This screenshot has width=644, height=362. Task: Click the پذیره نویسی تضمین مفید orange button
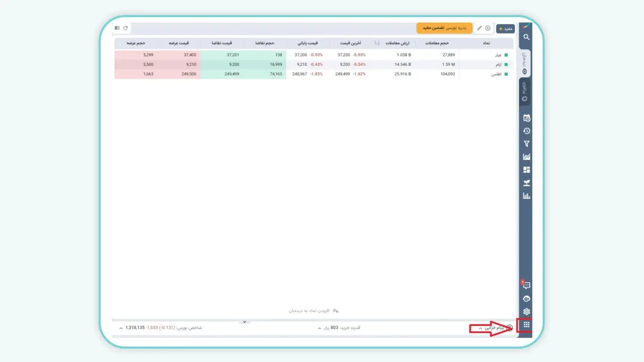pyautogui.click(x=444, y=28)
